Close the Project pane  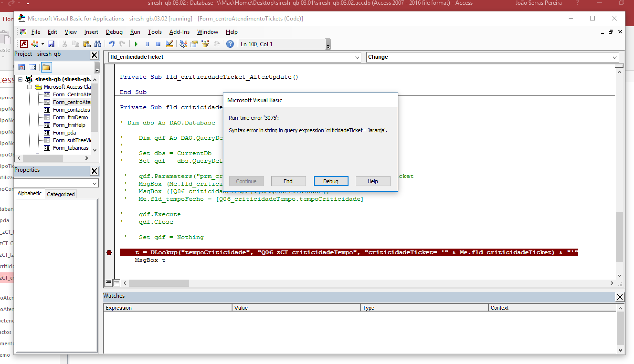pos(94,55)
